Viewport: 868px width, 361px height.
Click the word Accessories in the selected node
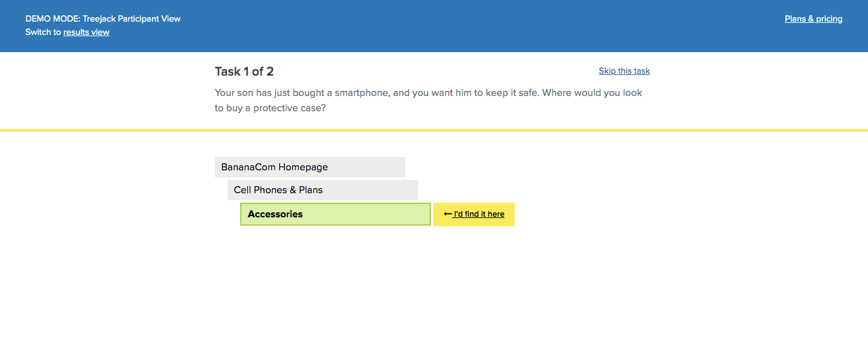click(x=275, y=214)
